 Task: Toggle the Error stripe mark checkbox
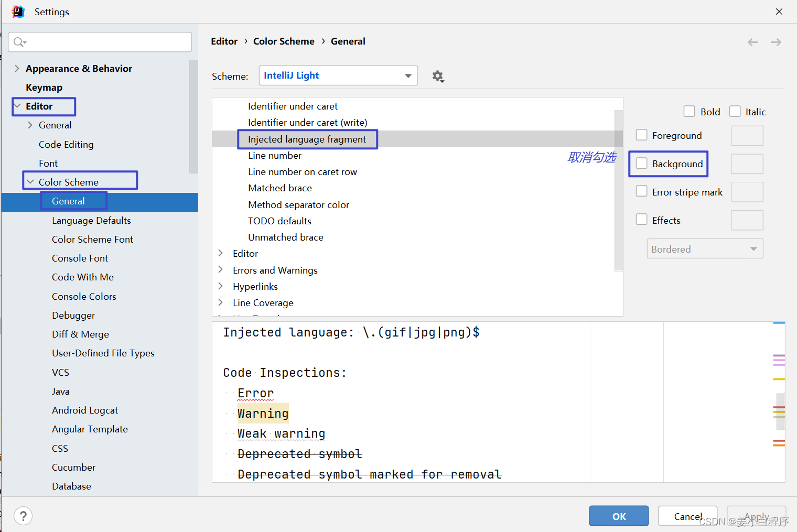point(642,191)
